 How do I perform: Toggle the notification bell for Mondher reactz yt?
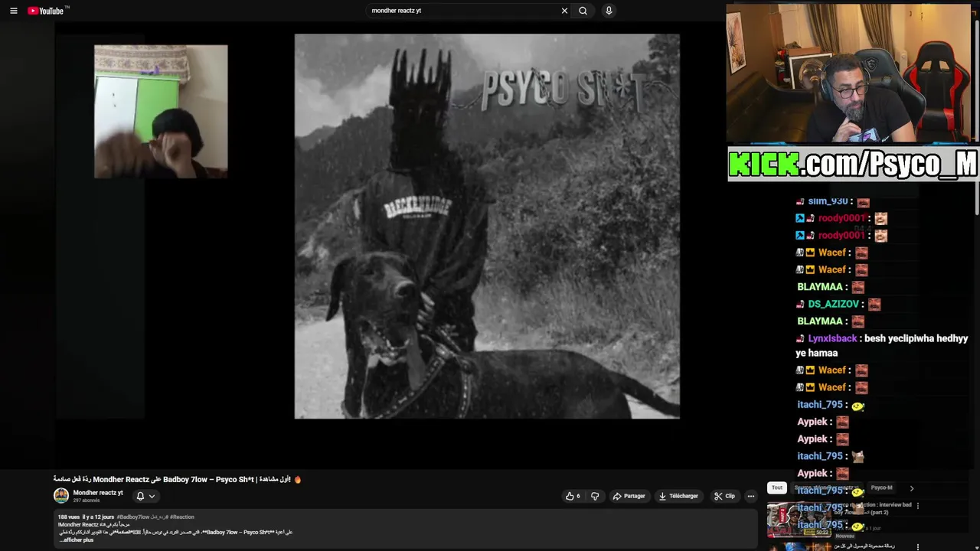(140, 496)
